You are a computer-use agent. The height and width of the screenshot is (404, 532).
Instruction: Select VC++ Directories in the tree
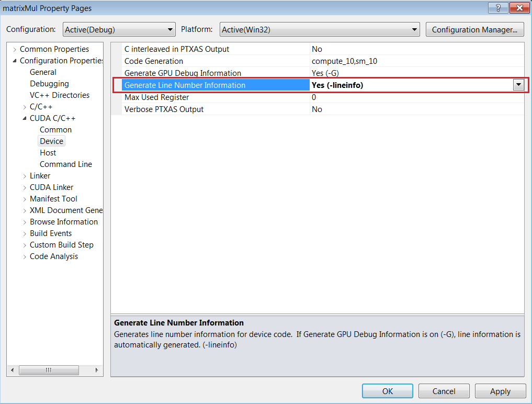tap(59, 95)
